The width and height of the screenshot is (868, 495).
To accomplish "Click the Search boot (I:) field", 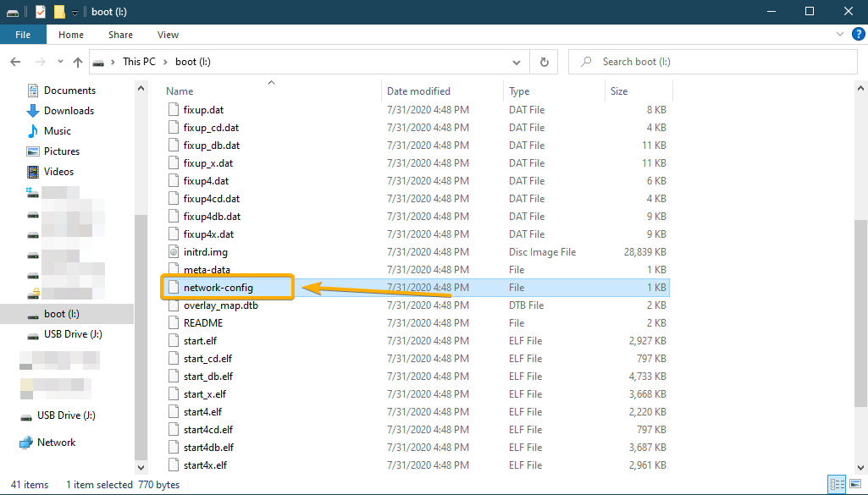I will (712, 62).
